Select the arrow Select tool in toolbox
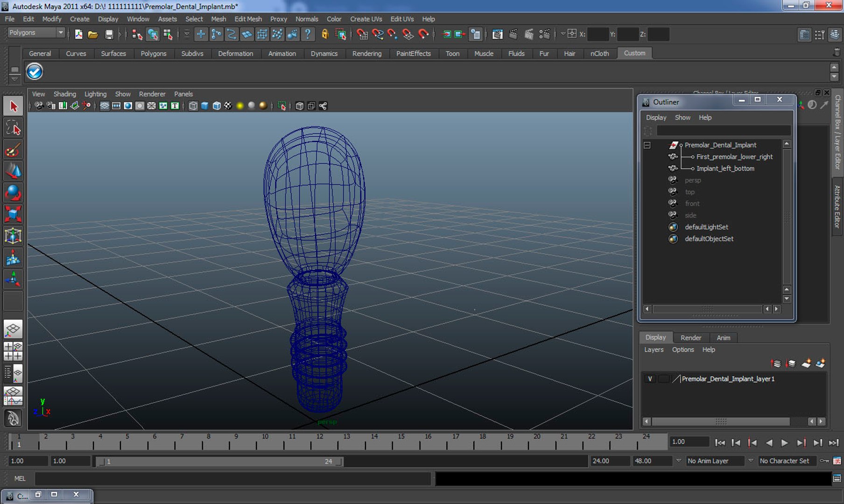Viewport: 844px width, 504px height. coord(13,106)
